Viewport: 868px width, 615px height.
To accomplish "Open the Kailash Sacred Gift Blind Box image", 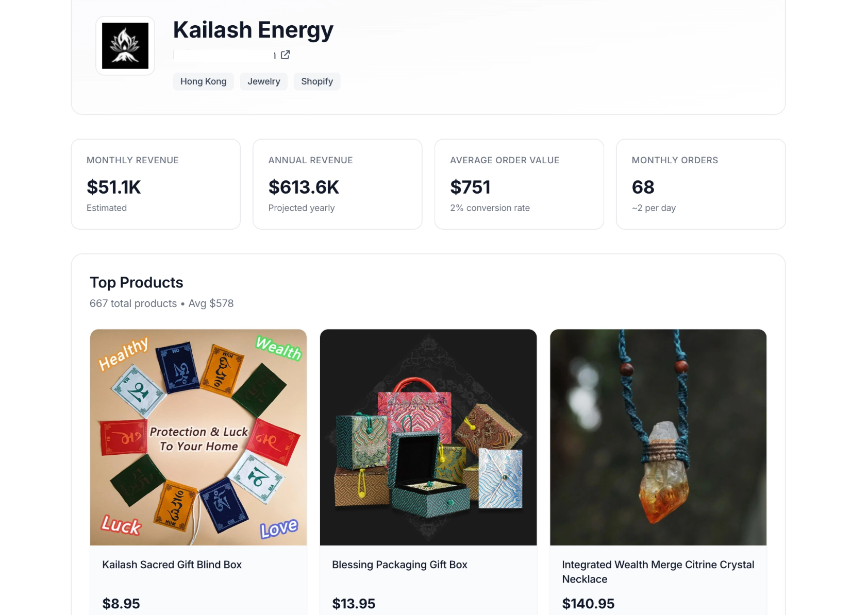I will (x=198, y=437).
